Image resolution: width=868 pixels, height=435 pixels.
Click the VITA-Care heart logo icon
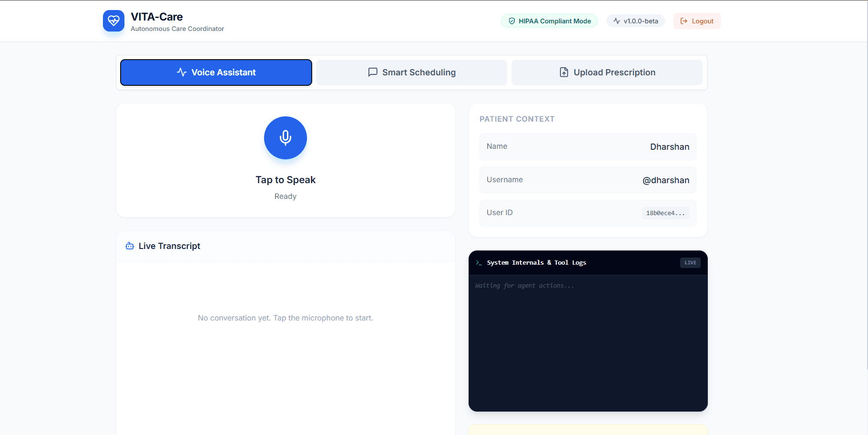(x=113, y=21)
